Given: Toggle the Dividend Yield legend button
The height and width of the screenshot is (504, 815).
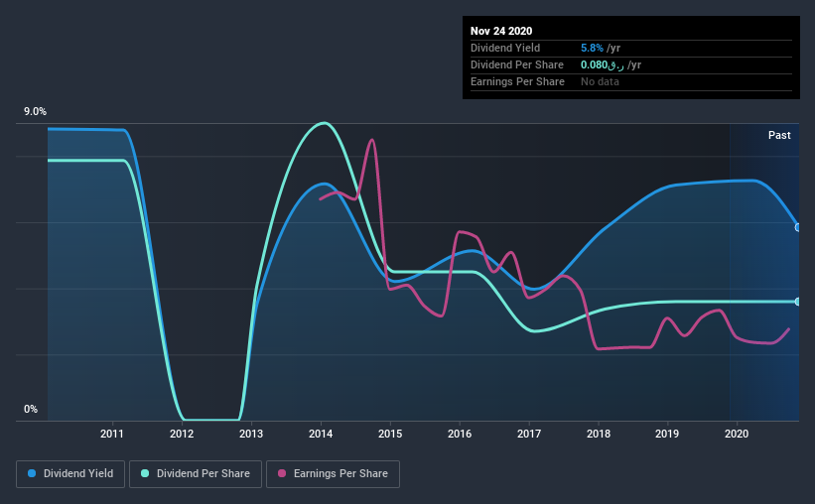Looking at the screenshot, I should (70, 474).
